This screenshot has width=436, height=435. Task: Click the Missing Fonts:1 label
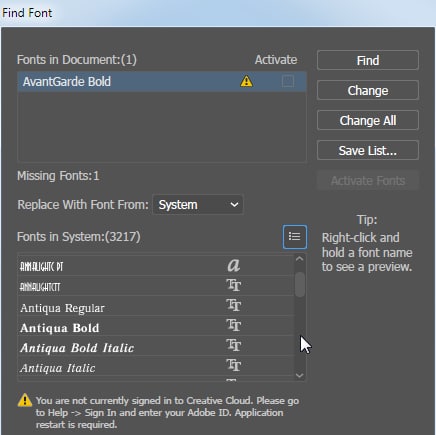[x=58, y=176]
